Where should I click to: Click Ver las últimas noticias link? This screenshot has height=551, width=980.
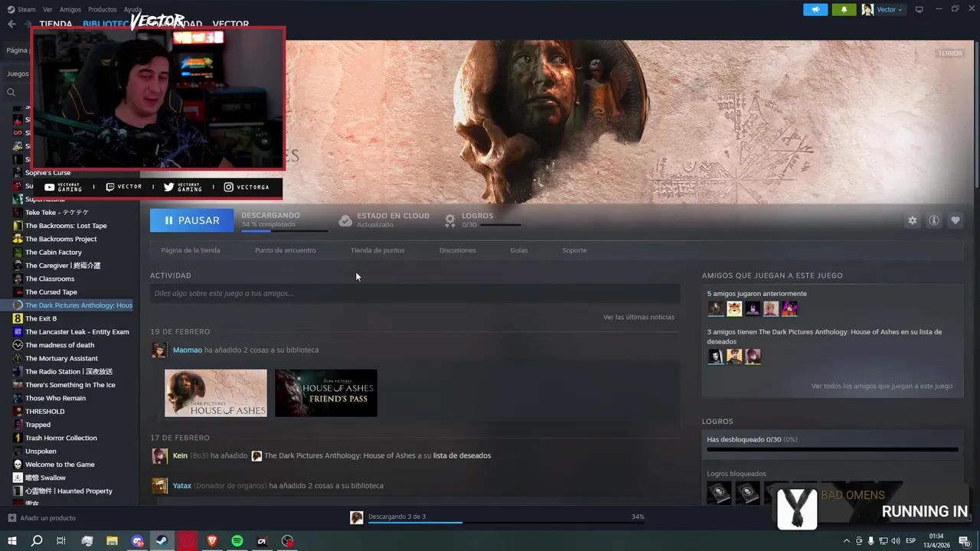point(639,317)
